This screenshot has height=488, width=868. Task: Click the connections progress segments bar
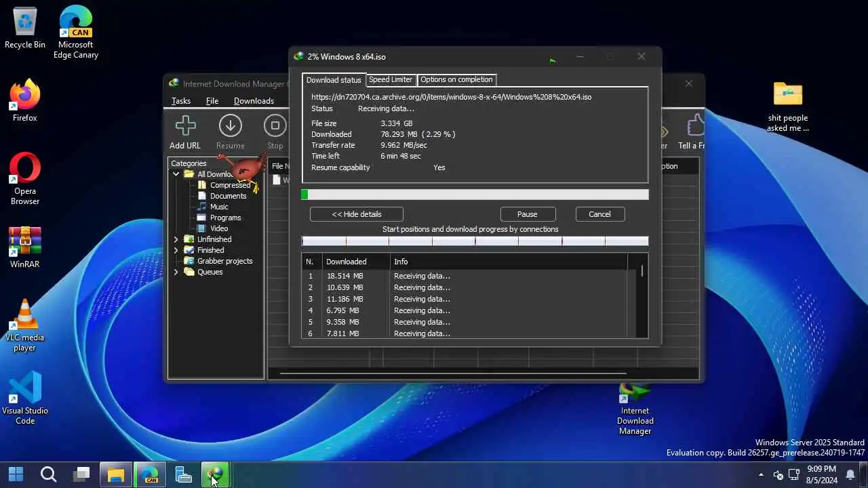point(475,241)
